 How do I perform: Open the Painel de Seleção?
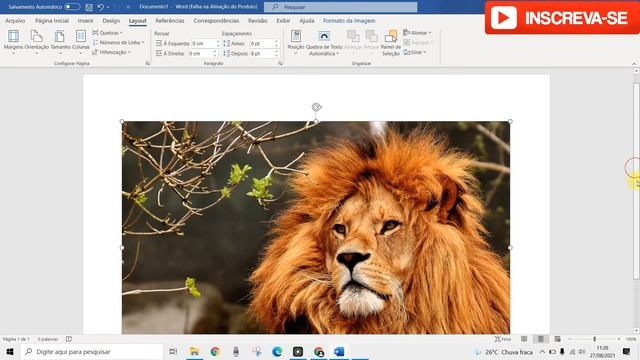[391, 43]
